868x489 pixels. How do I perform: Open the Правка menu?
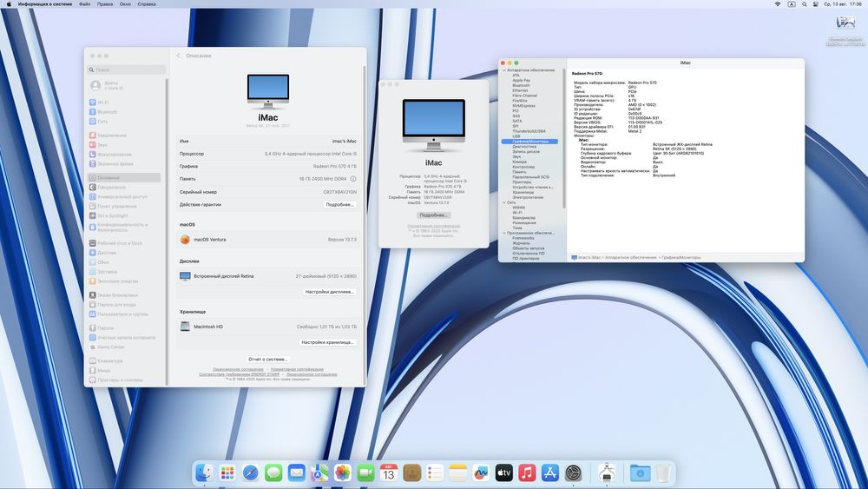(105, 3)
